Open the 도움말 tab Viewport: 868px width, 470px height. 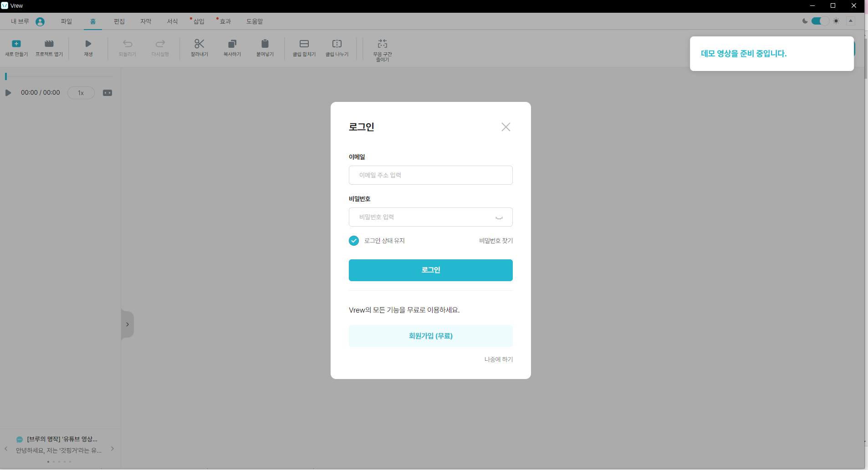tap(255, 21)
